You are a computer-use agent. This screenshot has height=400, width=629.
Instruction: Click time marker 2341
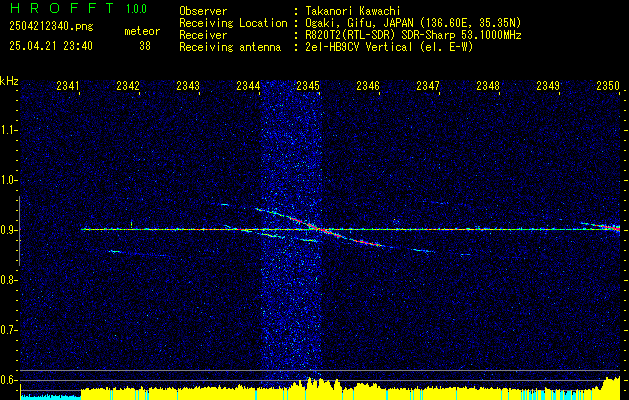coord(68,85)
